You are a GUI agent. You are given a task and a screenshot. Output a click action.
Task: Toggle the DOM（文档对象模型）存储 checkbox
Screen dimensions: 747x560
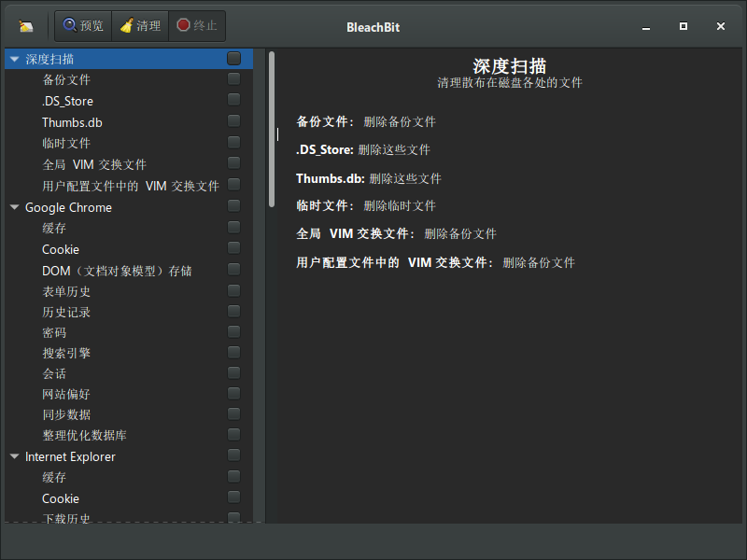[234, 270]
